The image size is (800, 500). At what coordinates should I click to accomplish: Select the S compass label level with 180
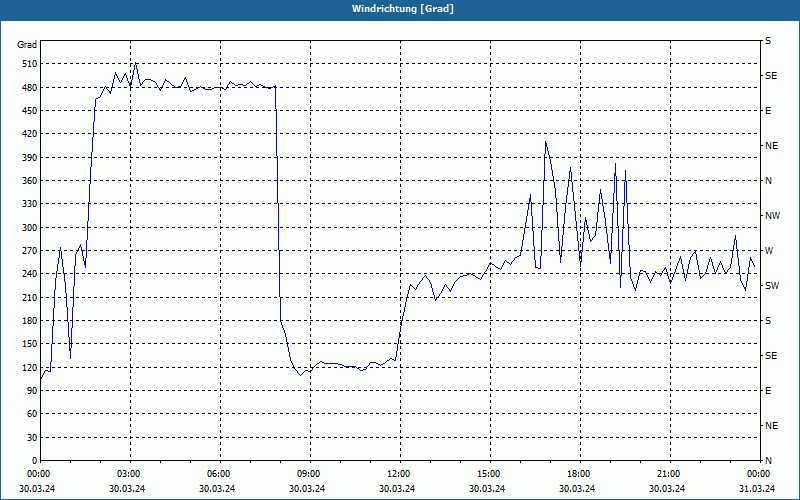pyautogui.click(x=768, y=321)
